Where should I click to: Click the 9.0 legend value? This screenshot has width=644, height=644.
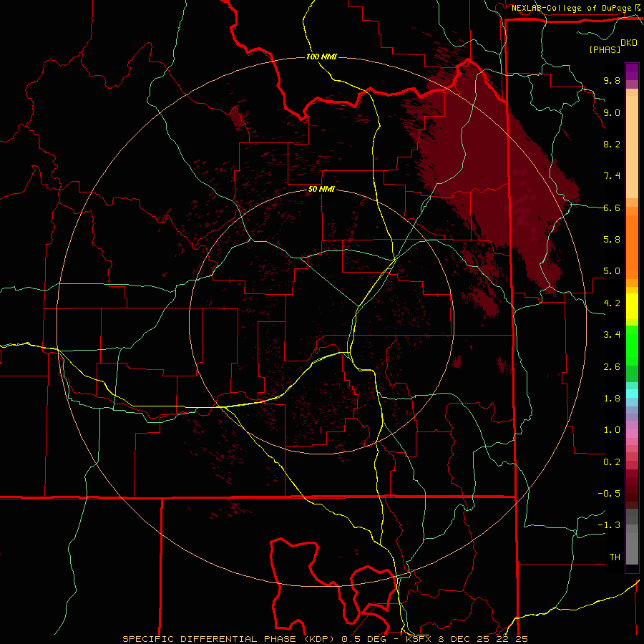coord(612,112)
